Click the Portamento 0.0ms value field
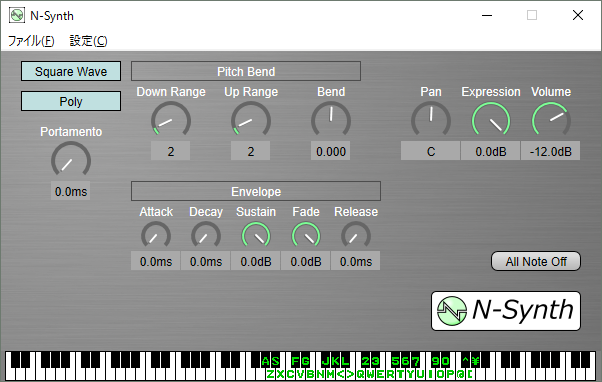The image size is (602, 382). [x=71, y=191]
